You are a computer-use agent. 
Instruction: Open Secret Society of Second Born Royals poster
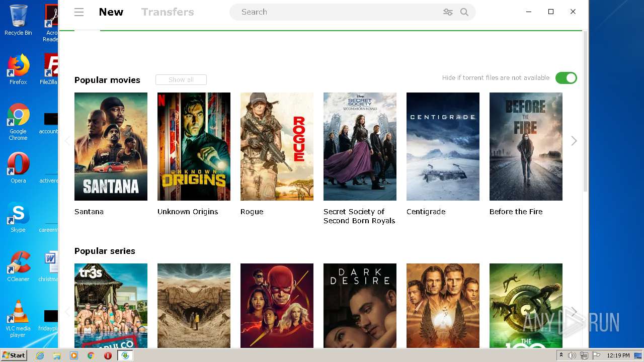click(360, 146)
